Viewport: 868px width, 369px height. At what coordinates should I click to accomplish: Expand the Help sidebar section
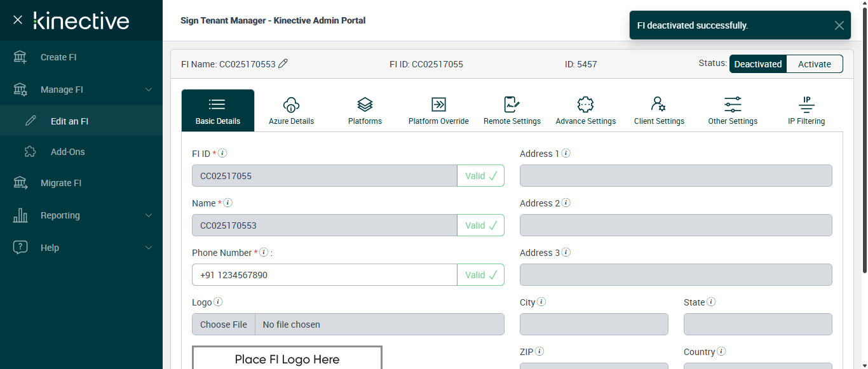coord(81,248)
